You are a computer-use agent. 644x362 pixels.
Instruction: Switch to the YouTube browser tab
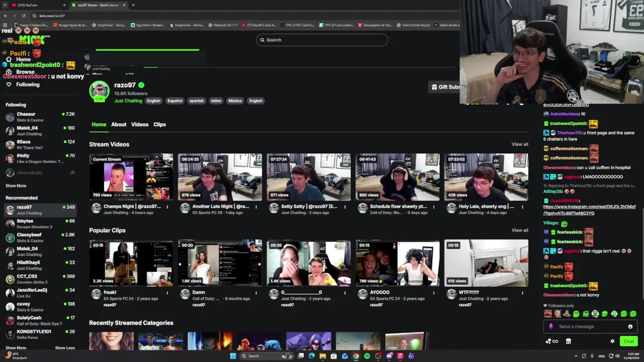click(38, 5)
